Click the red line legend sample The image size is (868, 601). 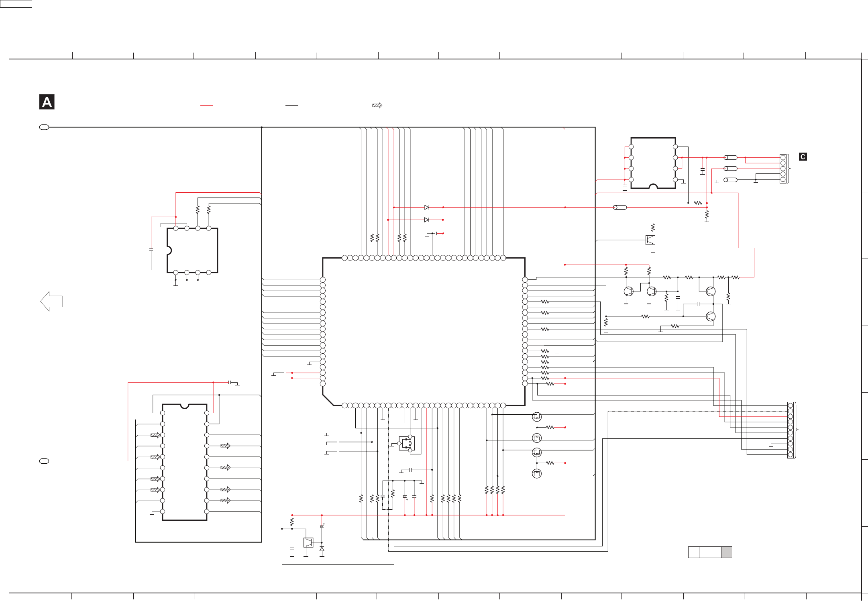[x=207, y=105]
